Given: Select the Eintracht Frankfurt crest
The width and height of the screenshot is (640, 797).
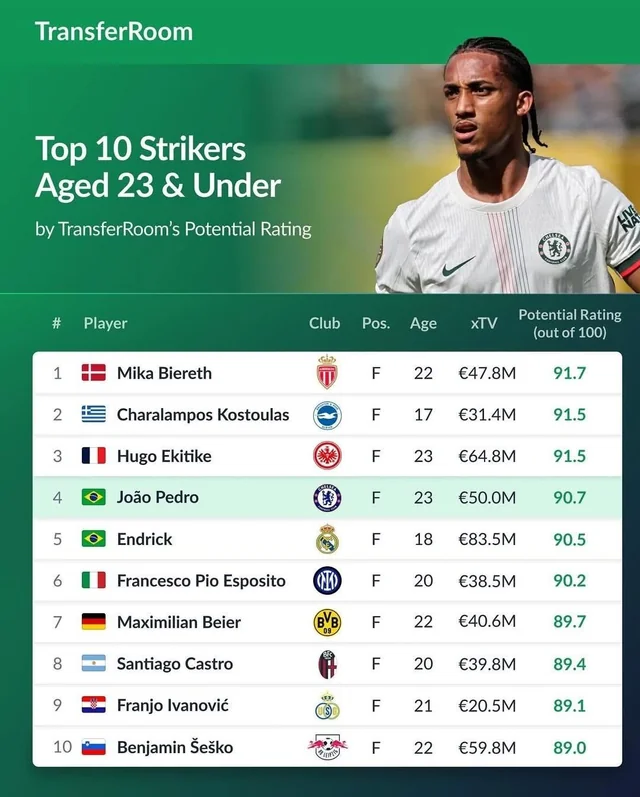Looking at the screenshot, I should (327, 456).
